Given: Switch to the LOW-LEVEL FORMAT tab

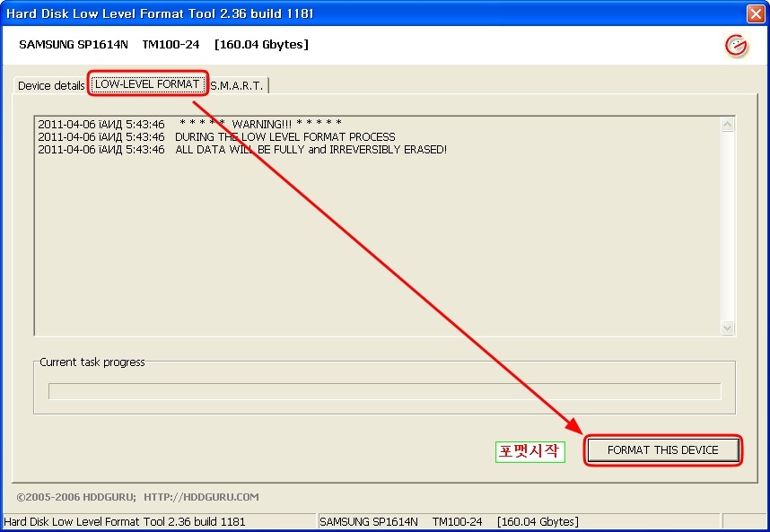Looking at the screenshot, I should pyautogui.click(x=149, y=83).
